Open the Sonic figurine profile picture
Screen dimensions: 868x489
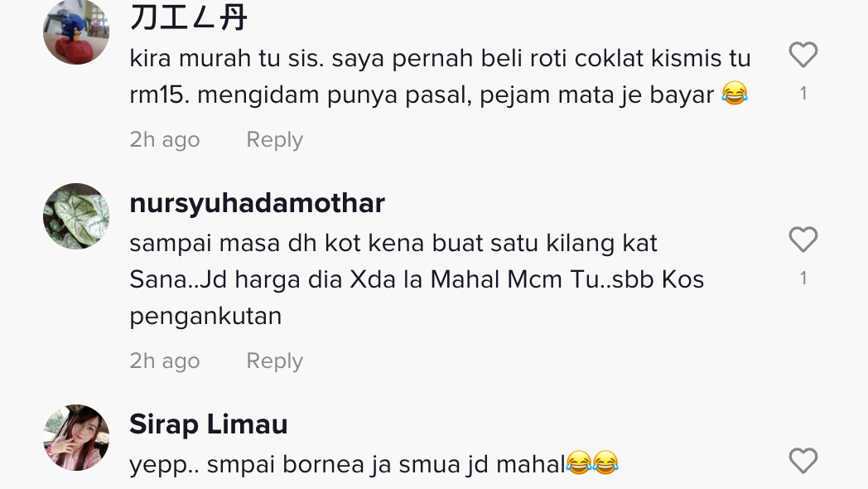(x=76, y=31)
